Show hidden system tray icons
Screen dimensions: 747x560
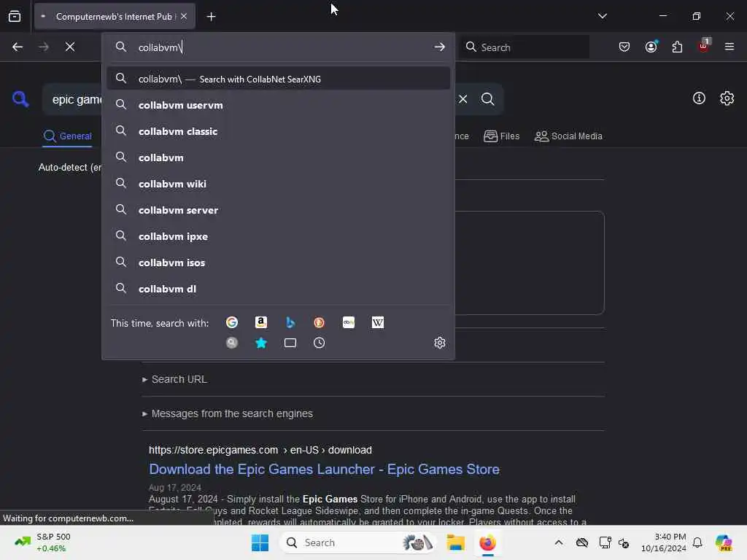[559, 542]
